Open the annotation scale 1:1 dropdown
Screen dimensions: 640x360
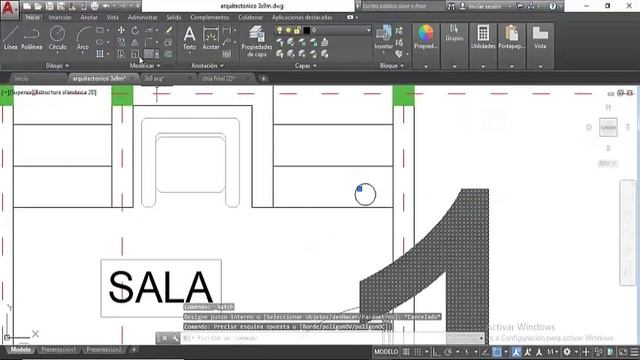coord(553,352)
